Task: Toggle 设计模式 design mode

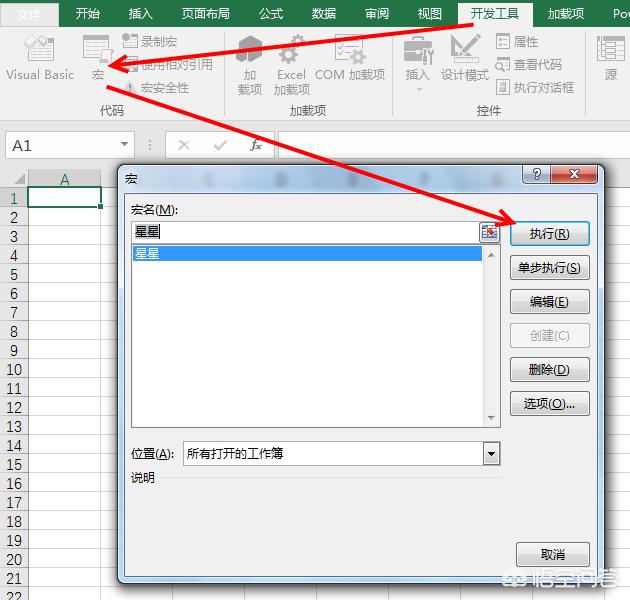Action: point(465,58)
